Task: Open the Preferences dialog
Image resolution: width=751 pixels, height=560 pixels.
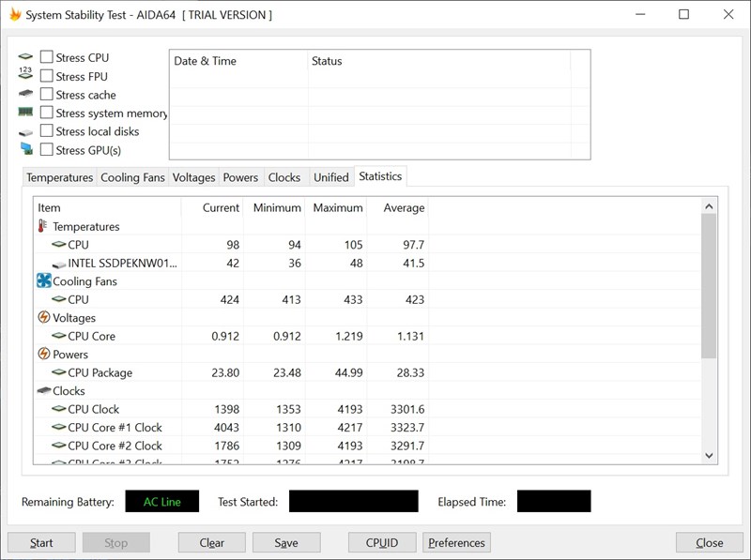Action: pyautogui.click(x=456, y=542)
